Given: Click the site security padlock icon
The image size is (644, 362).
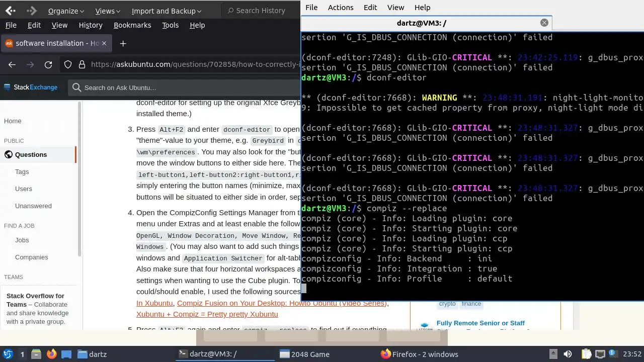Looking at the screenshot, I should (x=82, y=64).
